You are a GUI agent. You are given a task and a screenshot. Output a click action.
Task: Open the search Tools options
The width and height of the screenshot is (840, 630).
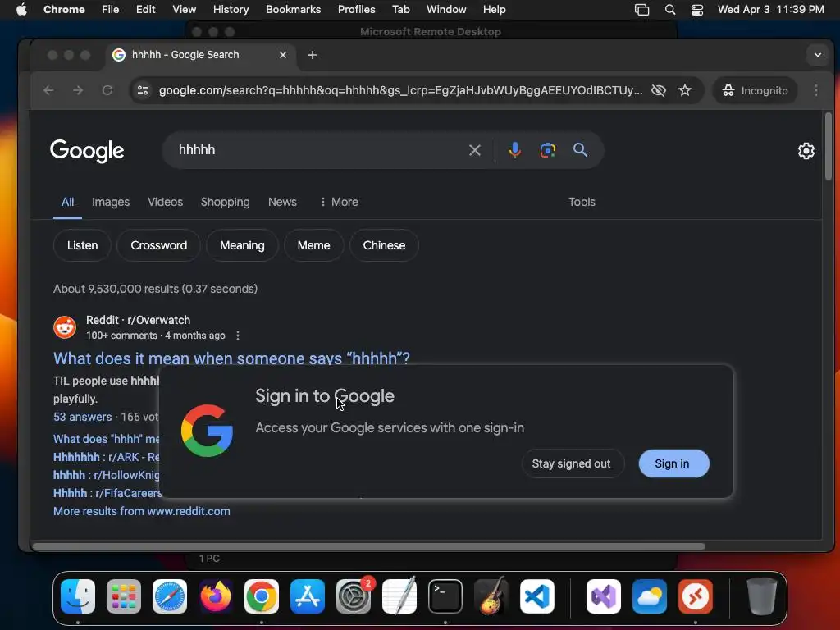tap(582, 202)
